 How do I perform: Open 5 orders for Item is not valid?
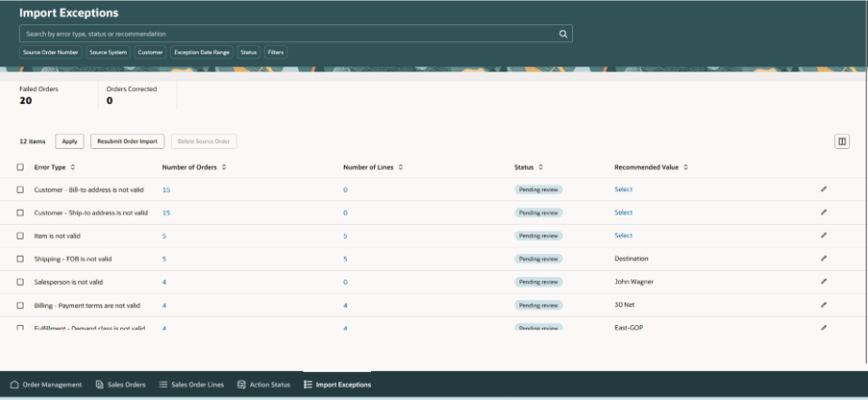(x=164, y=236)
